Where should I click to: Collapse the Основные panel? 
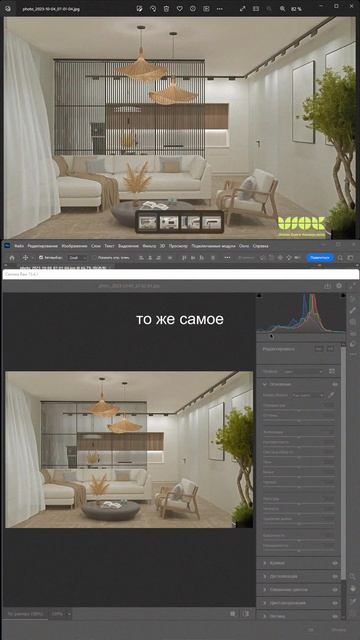pos(265,384)
